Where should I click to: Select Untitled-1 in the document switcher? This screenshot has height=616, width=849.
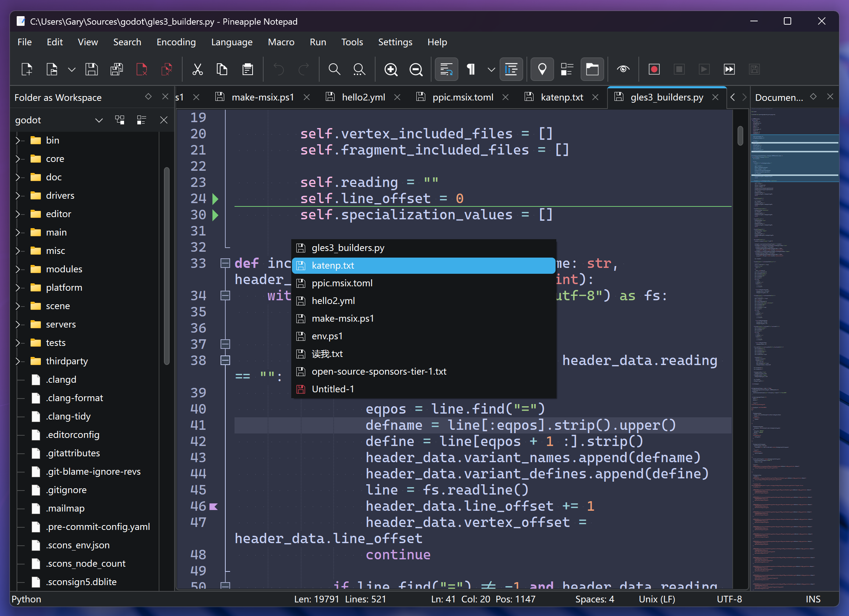point(423,389)
